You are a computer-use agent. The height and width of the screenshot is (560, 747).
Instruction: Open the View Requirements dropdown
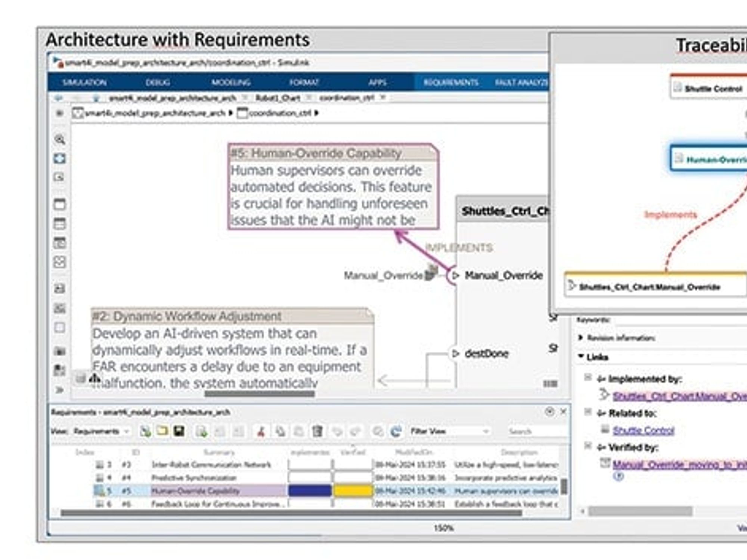101,431
